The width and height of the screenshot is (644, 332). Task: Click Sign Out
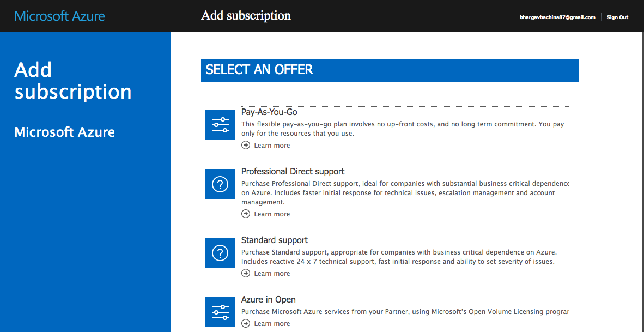click(617, 17)
